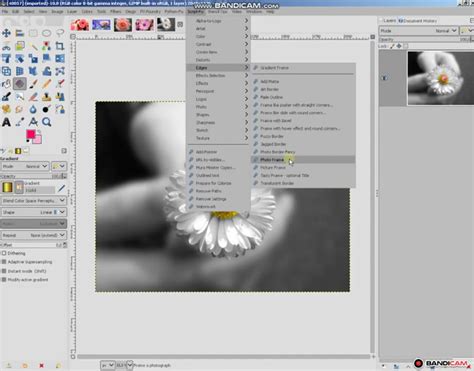Screen dimensions: 474x371
Task: Select the Ink tool
Action: [6, 97]
